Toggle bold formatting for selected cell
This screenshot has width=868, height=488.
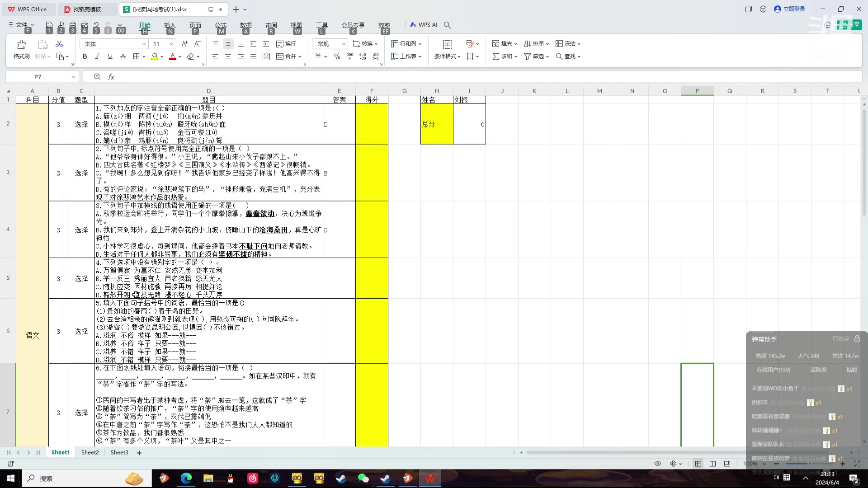coord(84,56)
